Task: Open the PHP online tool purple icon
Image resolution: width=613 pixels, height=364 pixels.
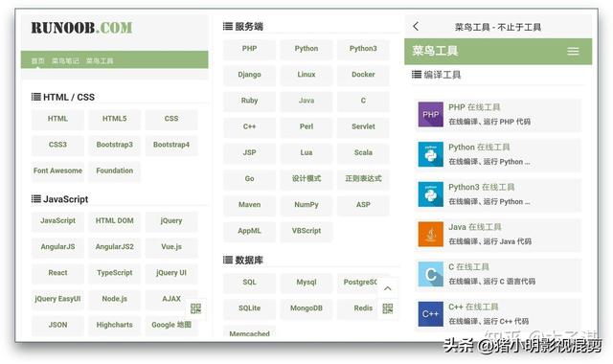Action: click(430, 114)
